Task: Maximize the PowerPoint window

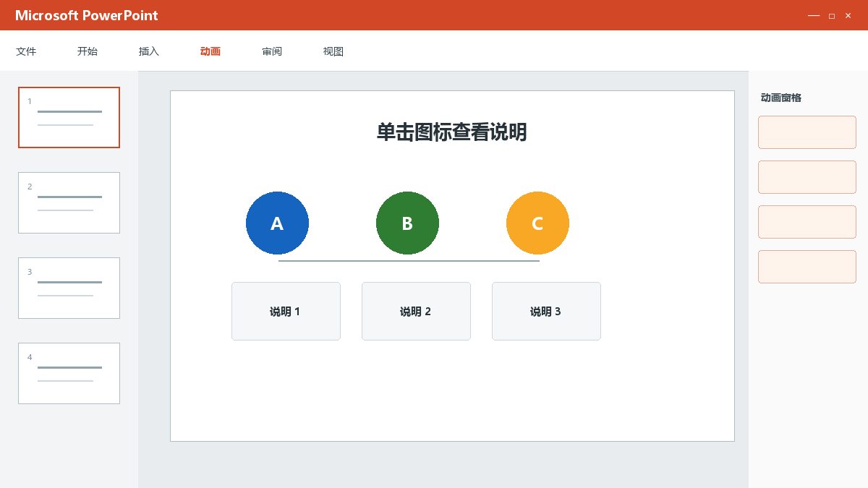Action: click(832, 15)
